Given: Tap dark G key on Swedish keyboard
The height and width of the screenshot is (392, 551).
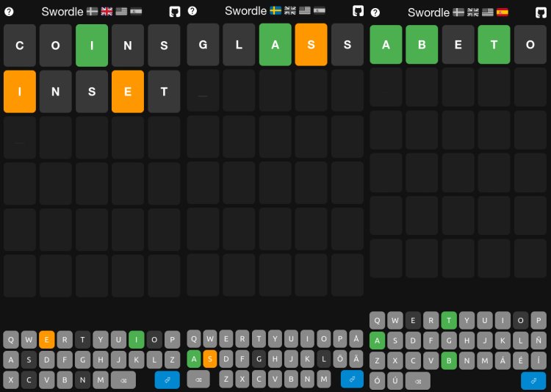Looking at the screenshot, I should pos(259,359).
